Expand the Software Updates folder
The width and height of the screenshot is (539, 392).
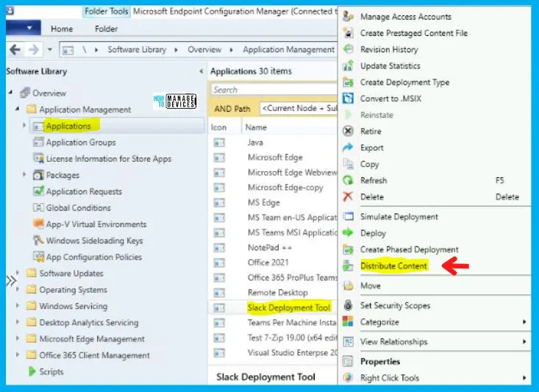tap(18, 273)
